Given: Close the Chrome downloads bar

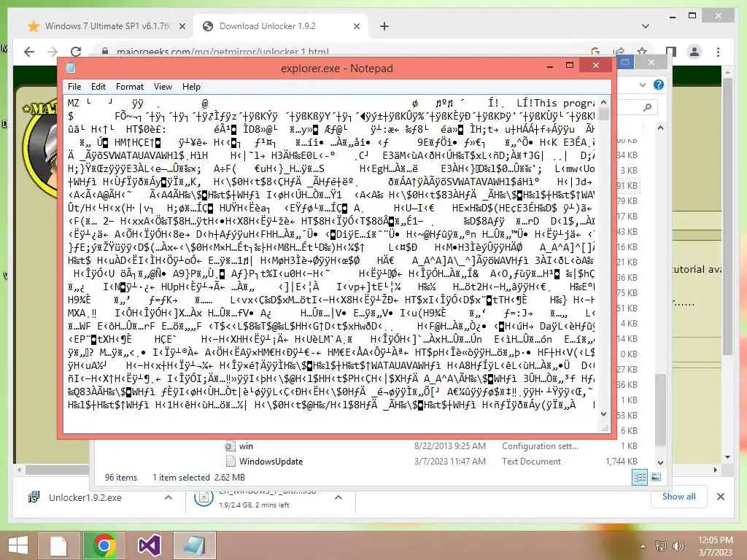Looking at the screenshot, I should point(720,497).
